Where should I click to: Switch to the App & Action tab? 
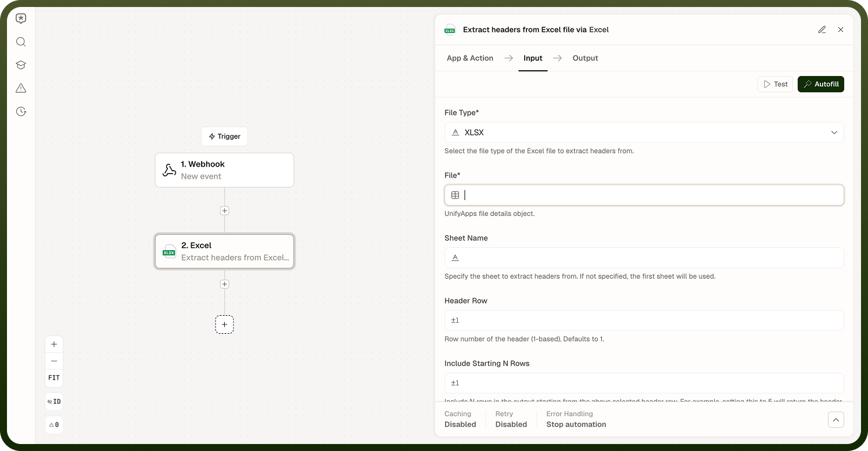(470, 58)
